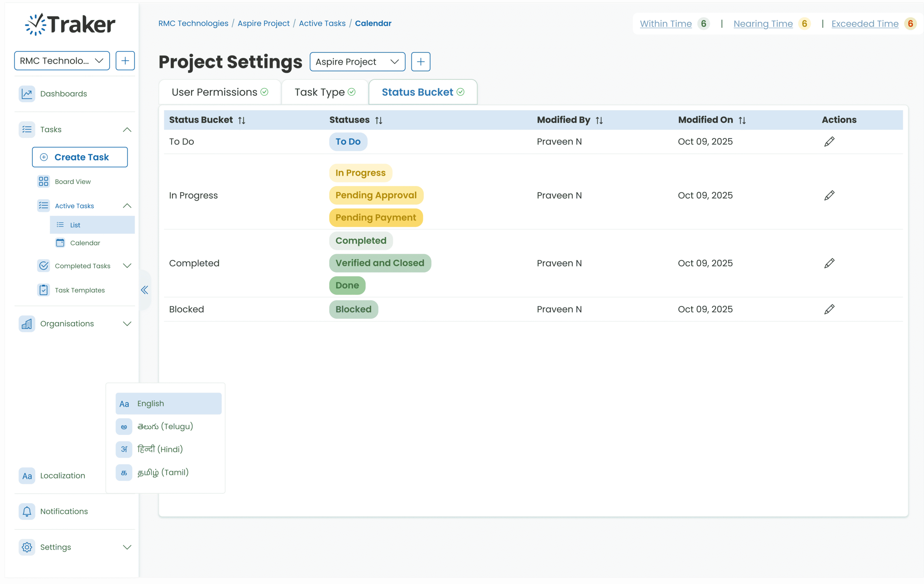Click the Pending Approval status badge

tap(376, 195)
